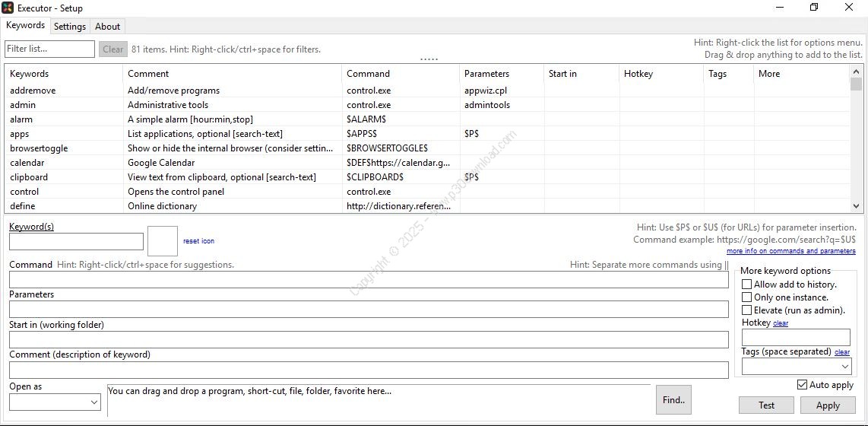The image size is (868, 426).
Task: Click the Find.. button
Action: click(673, 399)
